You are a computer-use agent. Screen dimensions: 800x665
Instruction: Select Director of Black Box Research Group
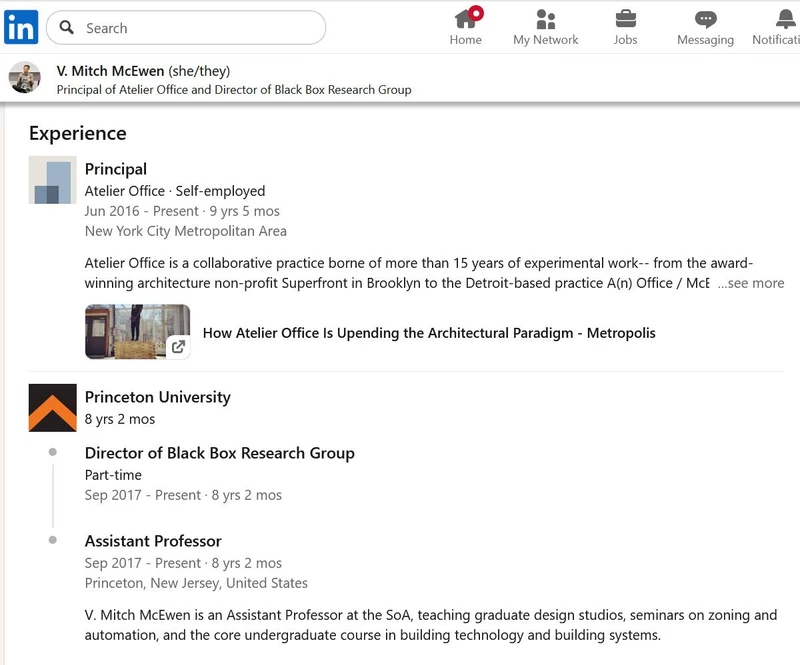[x=219, y=453]
